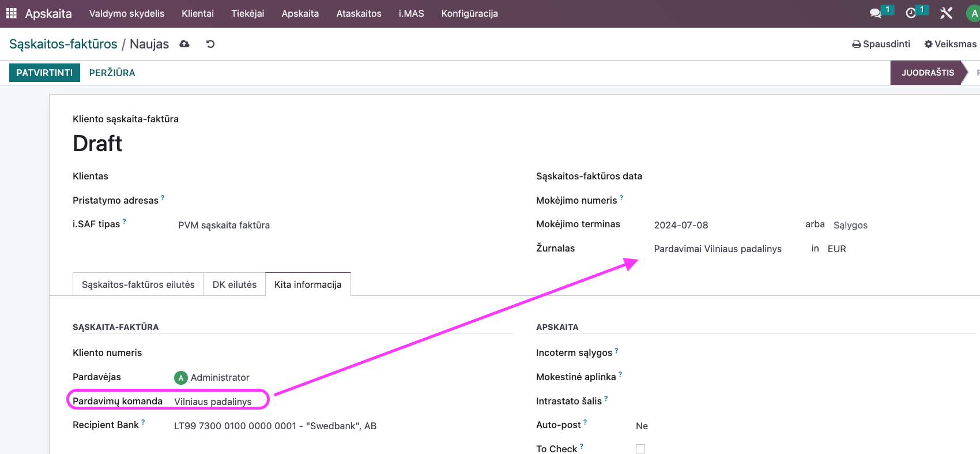Click the Administrator avatar in Pardavėjas
Viewport: 980px width, 454px height.
coord(181,378)
